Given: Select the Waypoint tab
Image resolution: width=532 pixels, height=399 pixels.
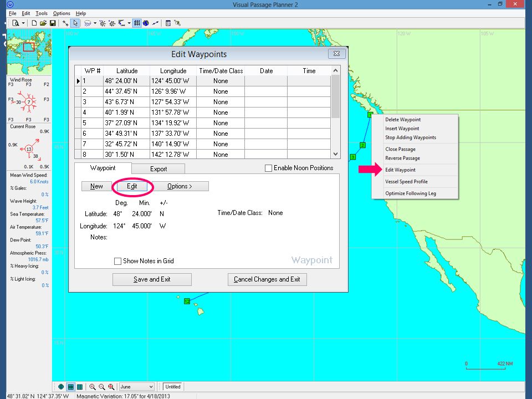Looking at the screenshot, I should pos(103,168).
